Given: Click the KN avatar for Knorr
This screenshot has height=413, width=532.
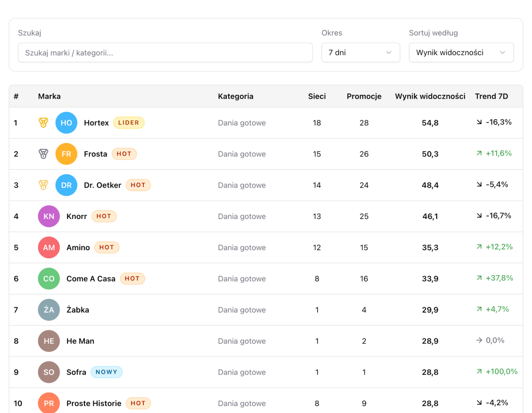Looking at the screenshot, I should 49,216.
